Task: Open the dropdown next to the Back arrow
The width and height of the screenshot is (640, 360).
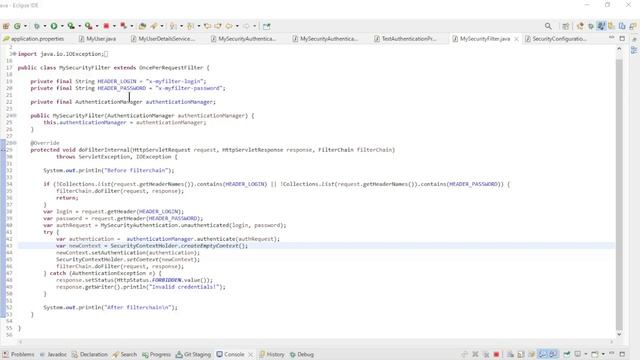Action: tap(237, 26)
